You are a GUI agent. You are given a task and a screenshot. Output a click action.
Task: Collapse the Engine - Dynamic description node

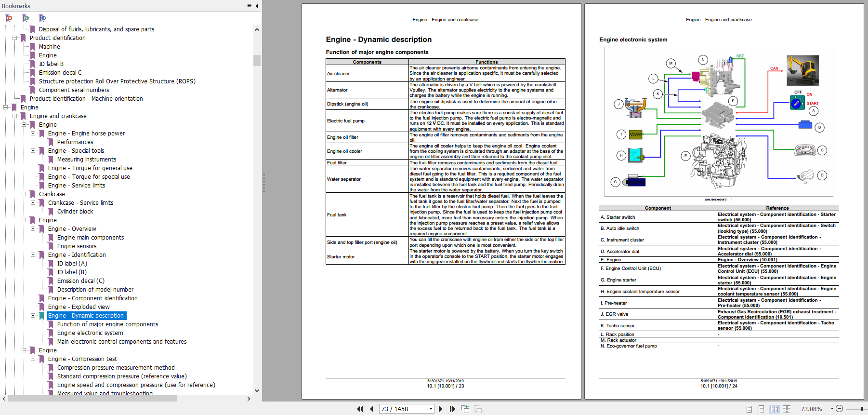[33, 316]
